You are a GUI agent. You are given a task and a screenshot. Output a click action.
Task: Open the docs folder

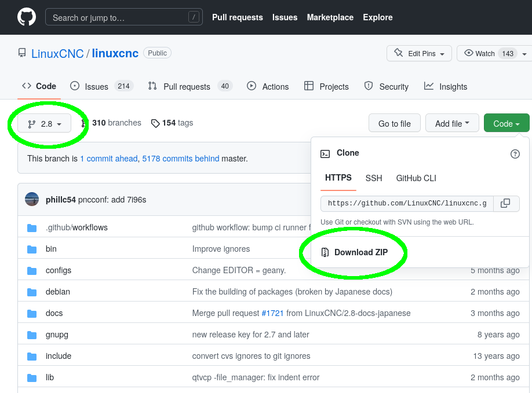tap(54, 313)
